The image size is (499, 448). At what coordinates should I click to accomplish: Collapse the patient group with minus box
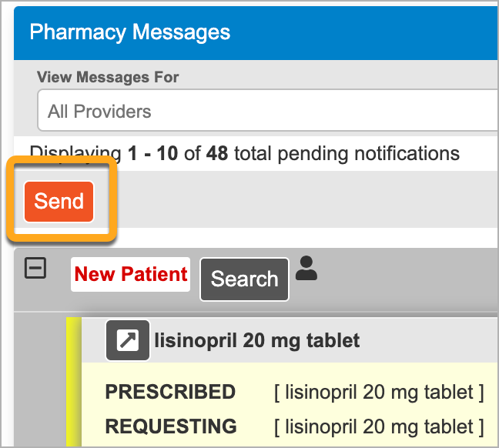[35, 268]
